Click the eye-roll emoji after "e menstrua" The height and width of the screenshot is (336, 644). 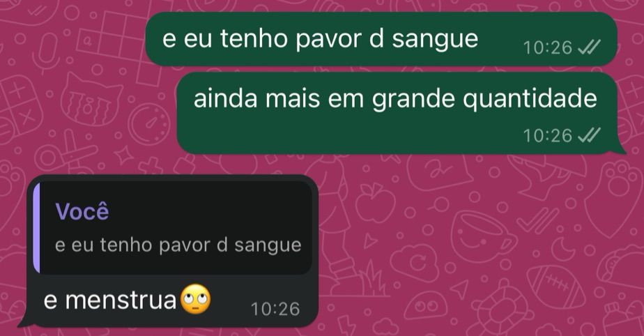point(195,300)
